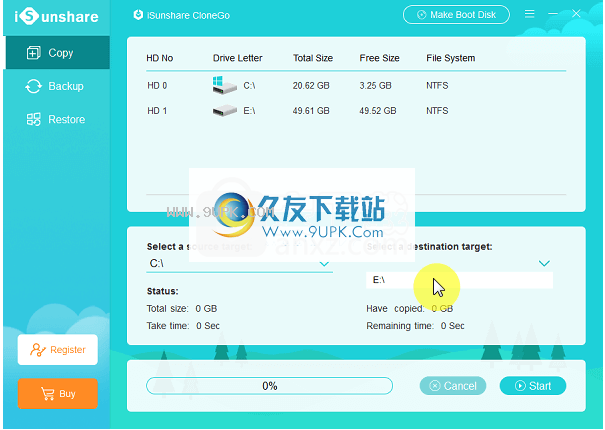Click the X icon on the Cancel button
Image resolution: width=605 pixels, height=430 pixels.
coord(435,386)
